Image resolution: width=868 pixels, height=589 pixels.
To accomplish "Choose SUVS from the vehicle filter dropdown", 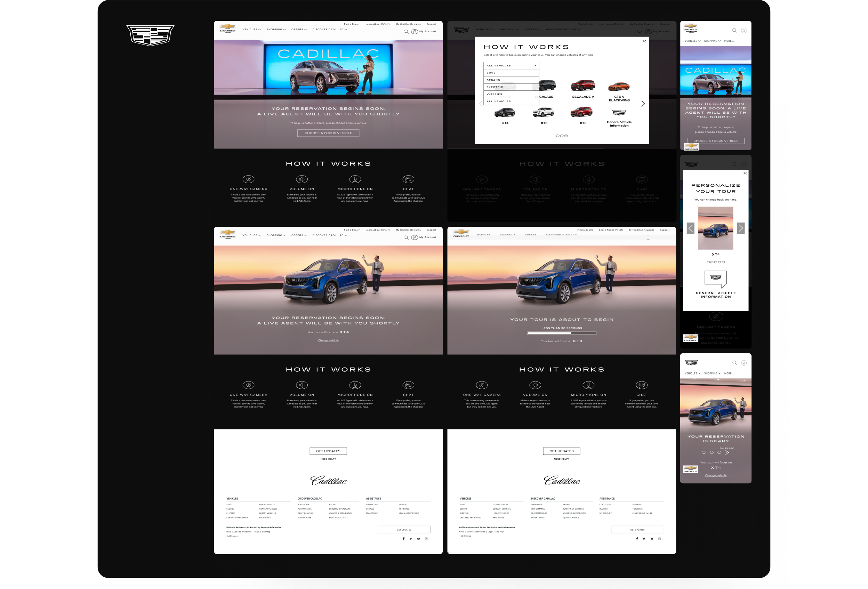I will coord(511,73).
